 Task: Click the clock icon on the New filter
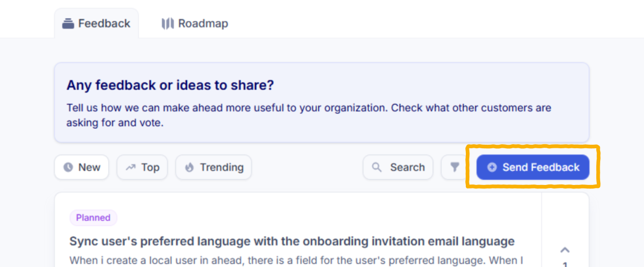coord(68,167)
